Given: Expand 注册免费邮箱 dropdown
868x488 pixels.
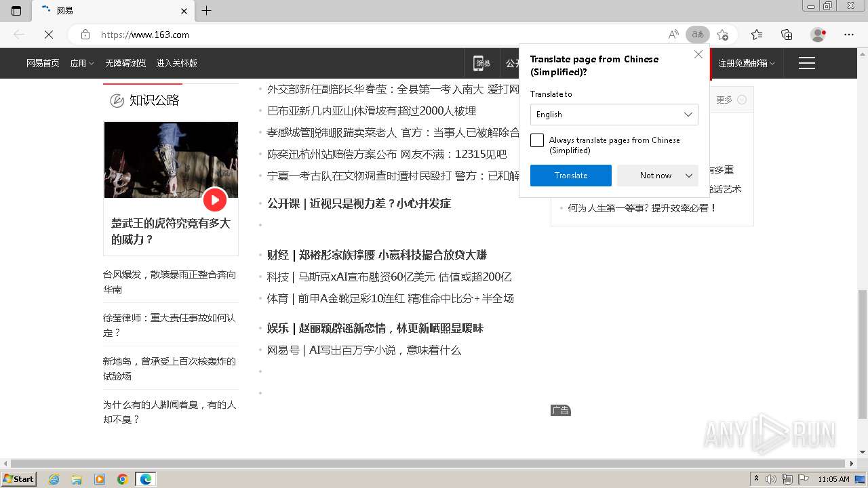Looking at the screenshot, I should coord(746,63).
